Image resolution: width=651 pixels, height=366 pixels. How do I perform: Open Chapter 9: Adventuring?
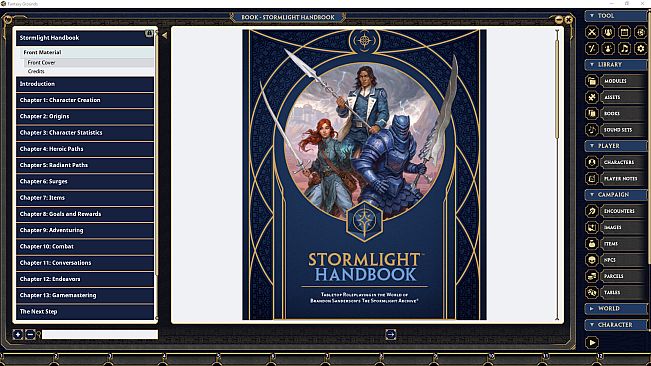85,230
